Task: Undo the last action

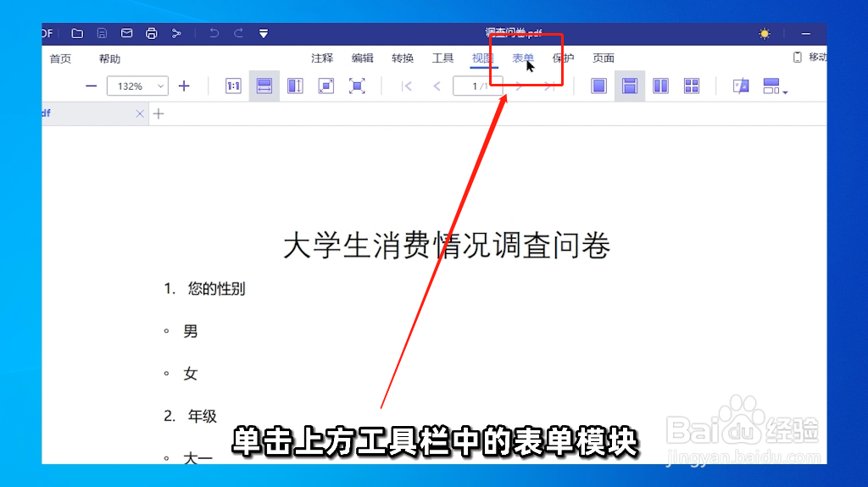Action: coord(214,34)
